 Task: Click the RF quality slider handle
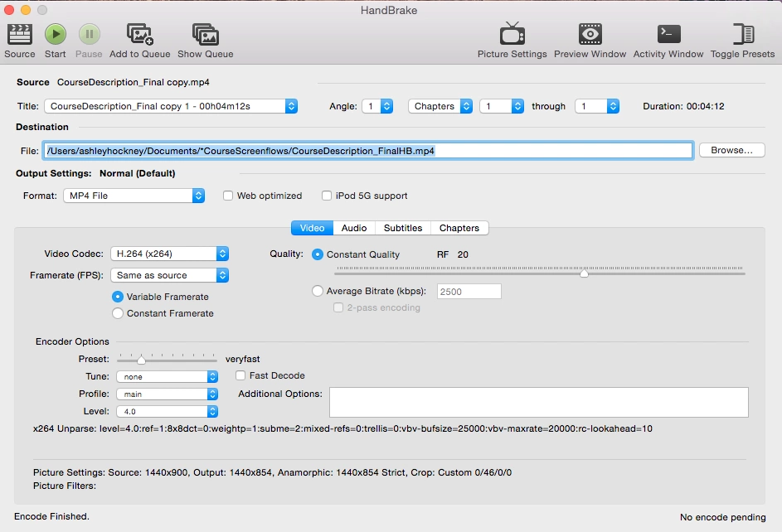coord(584,273)
